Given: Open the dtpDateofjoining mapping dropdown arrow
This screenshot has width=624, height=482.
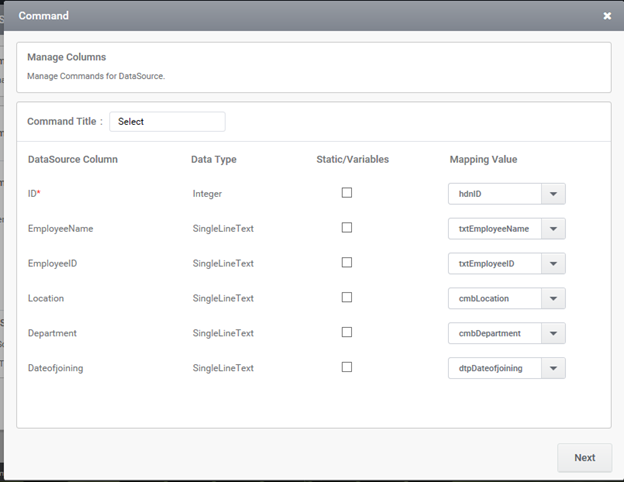Looking at the screenshot, I should coord(553,368).
